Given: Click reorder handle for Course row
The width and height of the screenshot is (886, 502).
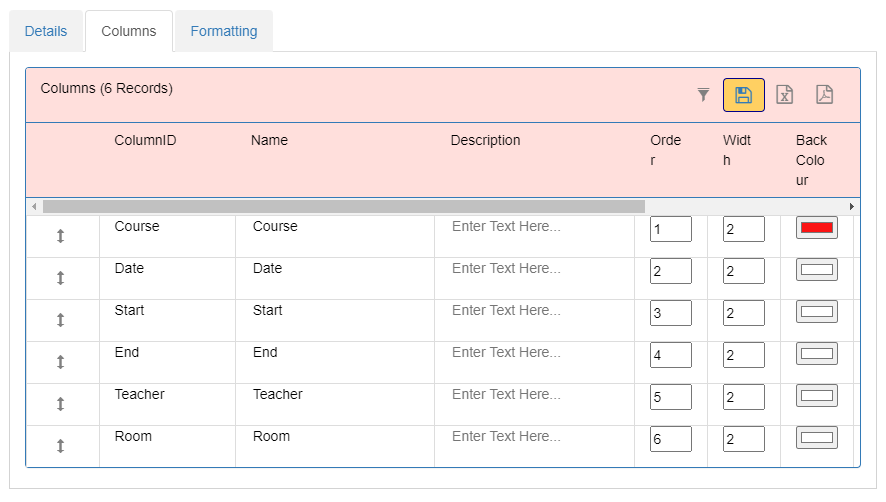Looking at the screenshot, I should tap(60, 236).
